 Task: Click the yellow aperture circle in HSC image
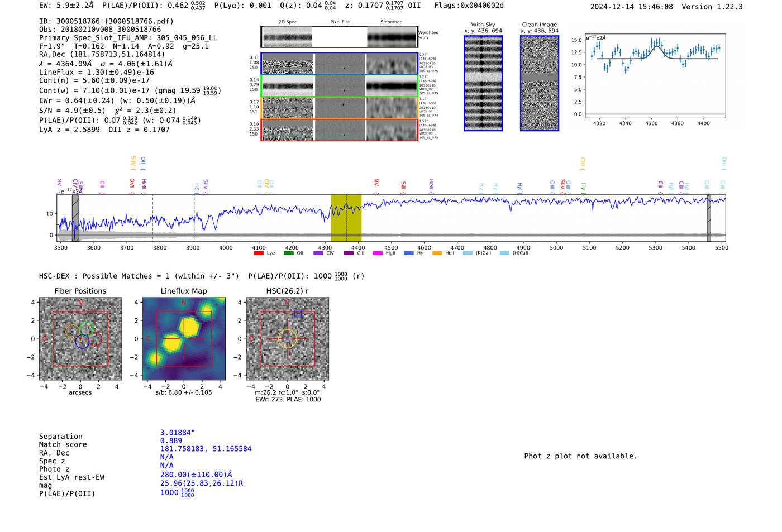coord(287,338)
